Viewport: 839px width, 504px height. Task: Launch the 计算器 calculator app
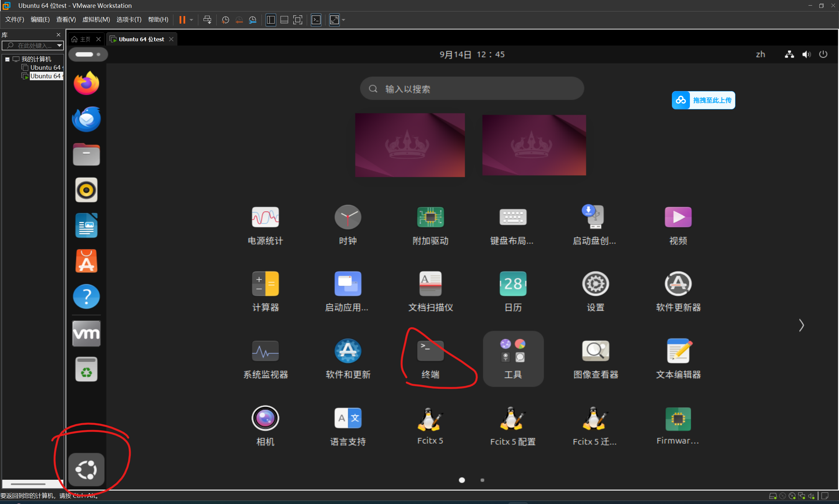point(265,284)
